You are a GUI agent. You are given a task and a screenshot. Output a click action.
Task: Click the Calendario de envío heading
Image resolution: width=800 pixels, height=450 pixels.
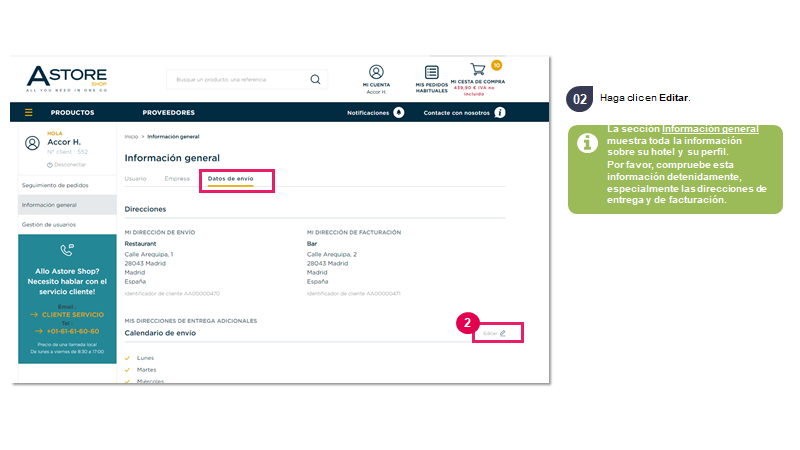(160, 333)
